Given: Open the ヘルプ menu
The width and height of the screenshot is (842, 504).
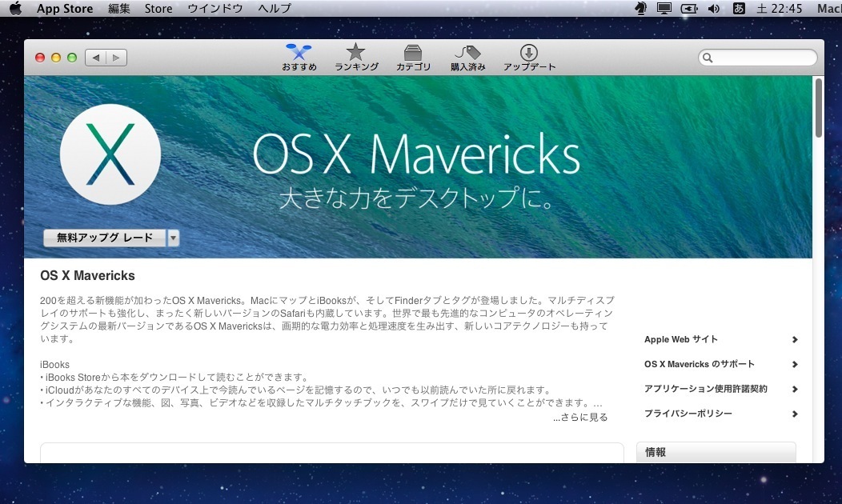Looking at the screenshot, I should click(x=274, y=8).
